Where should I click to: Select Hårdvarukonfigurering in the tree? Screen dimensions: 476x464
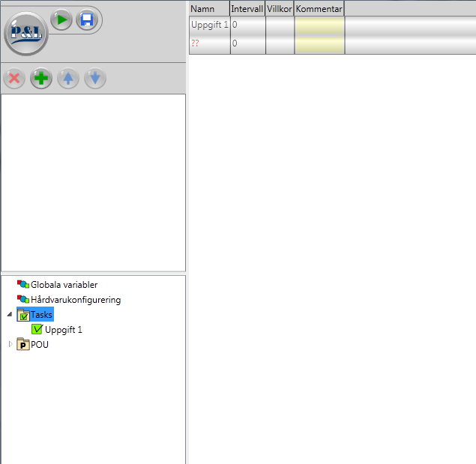76,300
